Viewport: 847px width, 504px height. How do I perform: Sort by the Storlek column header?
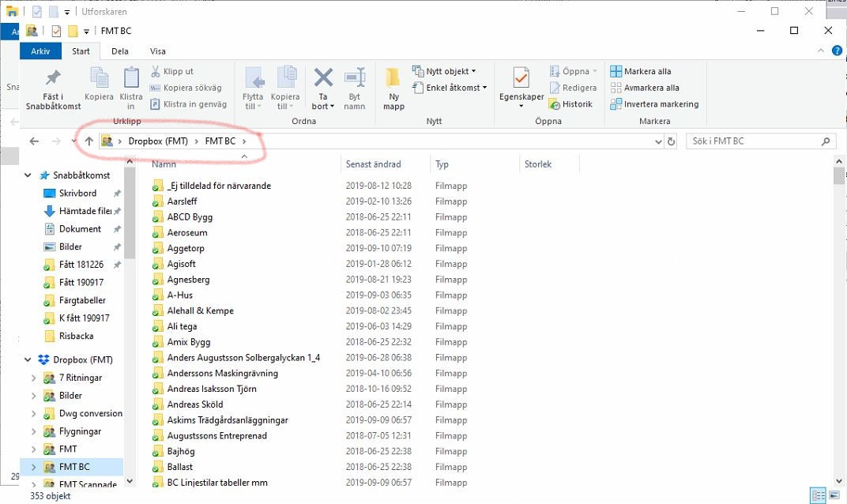pos(537,164)
